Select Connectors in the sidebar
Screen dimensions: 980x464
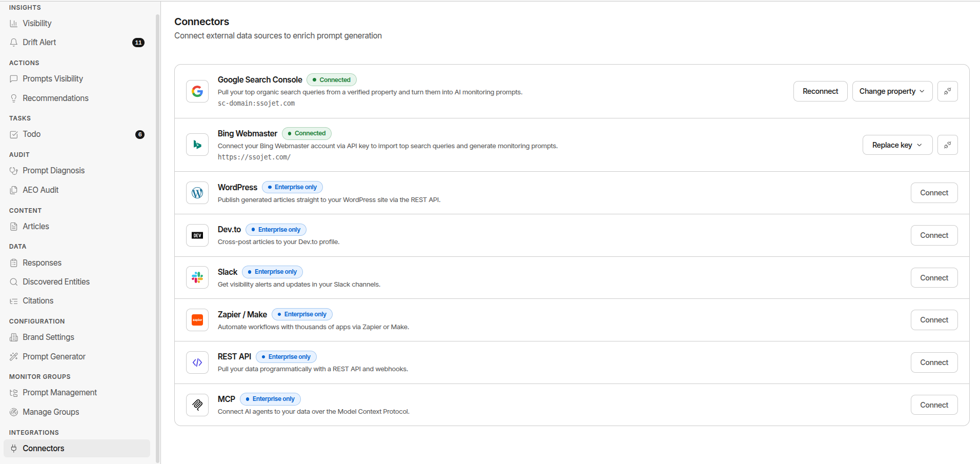point(77,449)
